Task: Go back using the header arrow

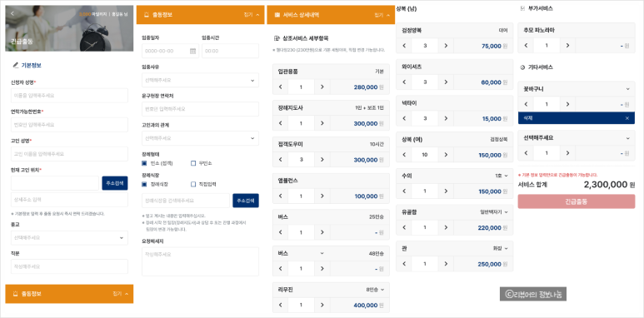Action: pyautogui.click(x=12, y=13)
